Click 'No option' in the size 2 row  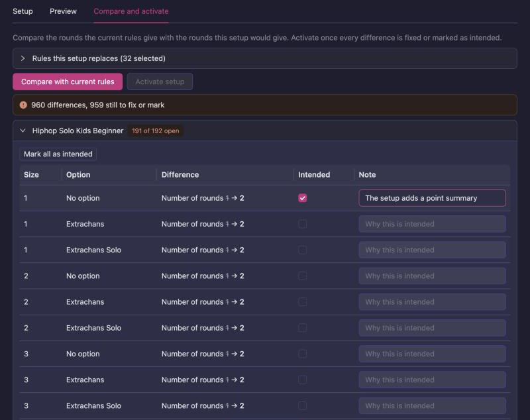click(83, 276)
